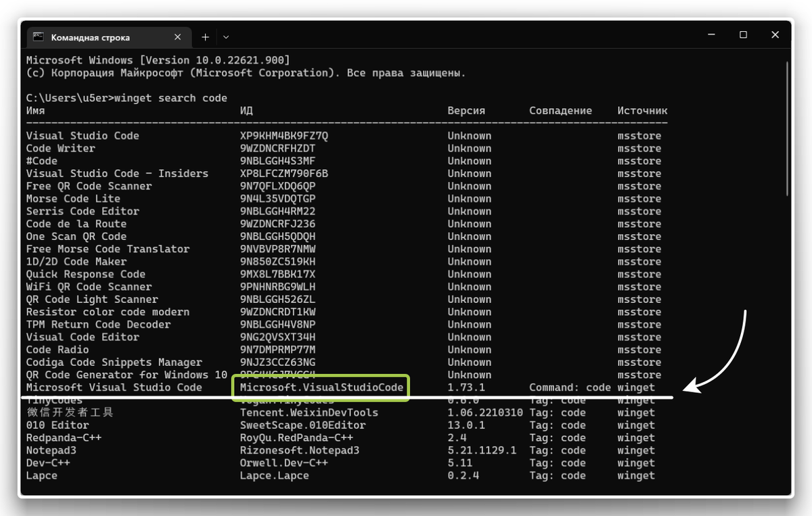Click 'Codiga Code Snippets Manager' name
812x516 pixels.
pos(114,362)
